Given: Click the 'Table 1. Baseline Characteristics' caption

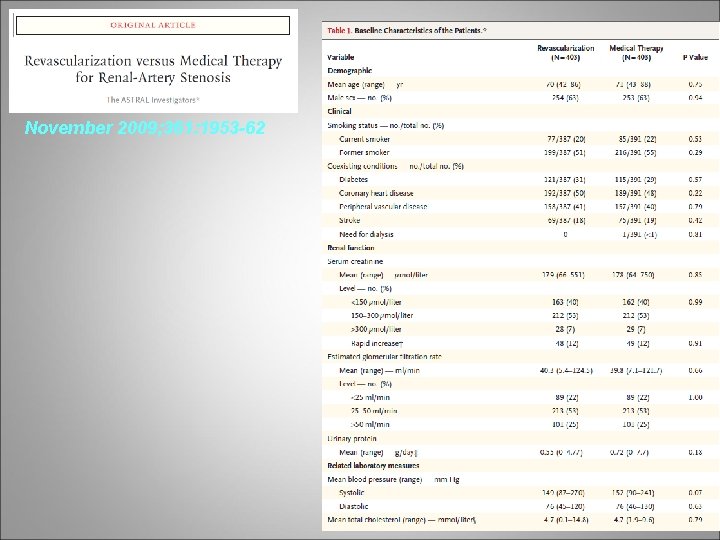Looking at the screenshot, I should point(407,31).
